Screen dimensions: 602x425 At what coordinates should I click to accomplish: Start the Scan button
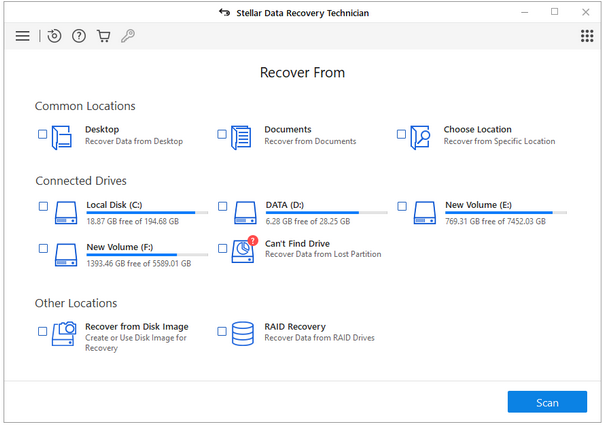coord(547,402)
